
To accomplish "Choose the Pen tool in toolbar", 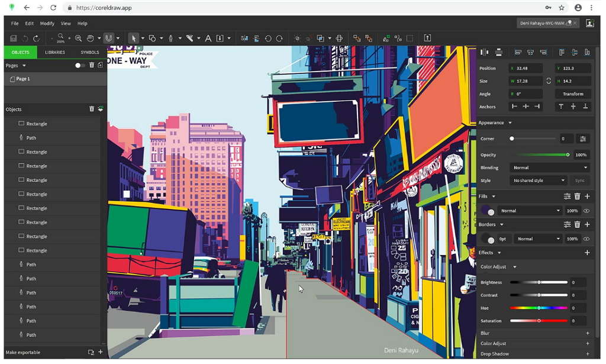I will (x=171, y=38).
